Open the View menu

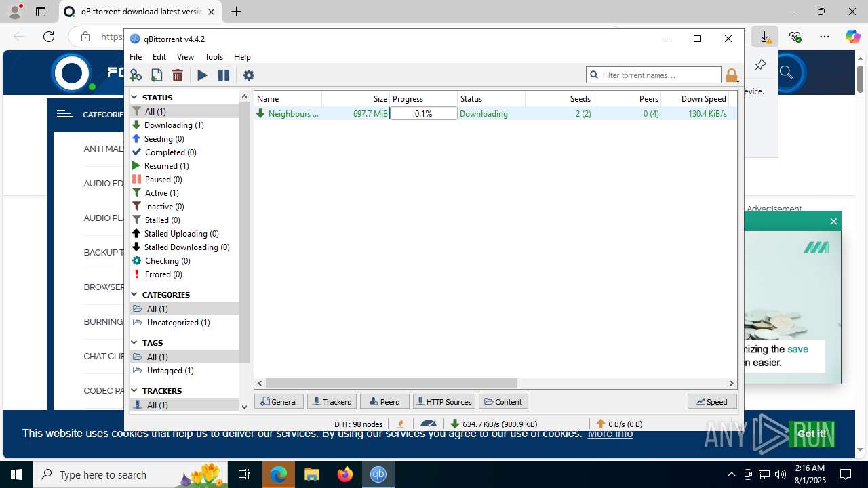[185, 57]
